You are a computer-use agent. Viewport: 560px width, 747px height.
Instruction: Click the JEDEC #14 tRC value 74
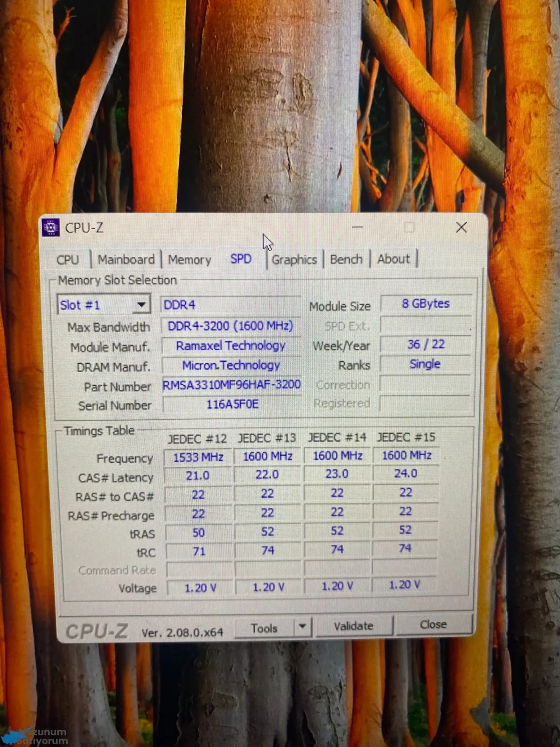coord(337,550)
